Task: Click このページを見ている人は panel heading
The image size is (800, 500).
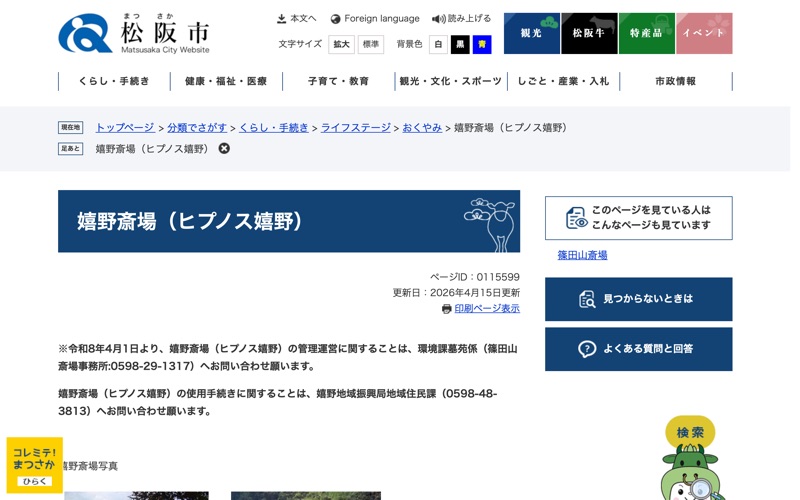Action: [638, 218]
